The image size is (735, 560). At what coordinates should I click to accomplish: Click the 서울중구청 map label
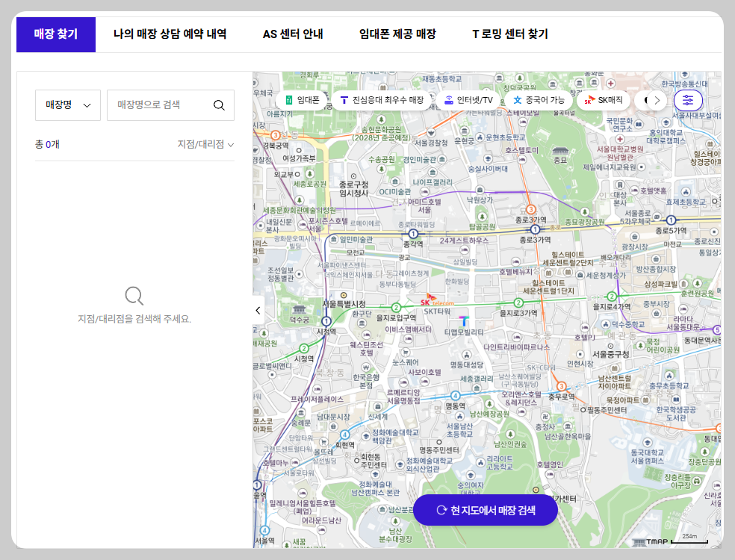click(x=610, y=354)
